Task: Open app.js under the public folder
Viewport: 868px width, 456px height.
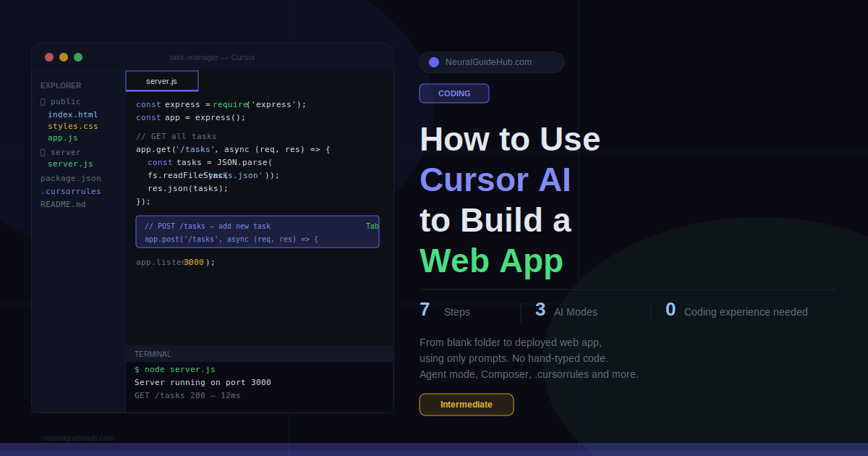Action: (63, 138)
